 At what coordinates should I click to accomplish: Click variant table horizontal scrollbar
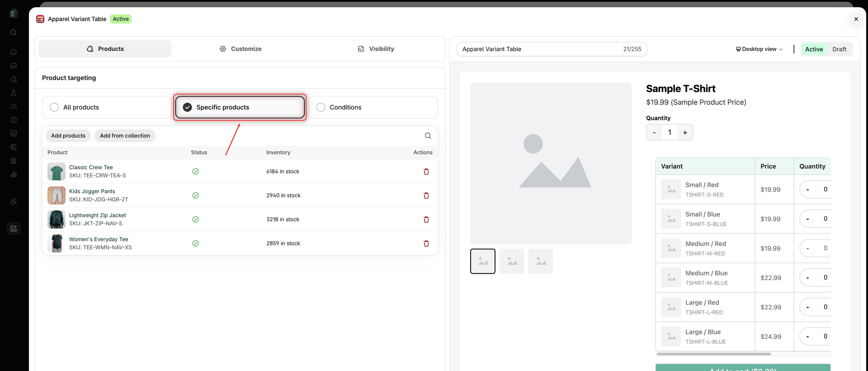(x=713, y=354)
